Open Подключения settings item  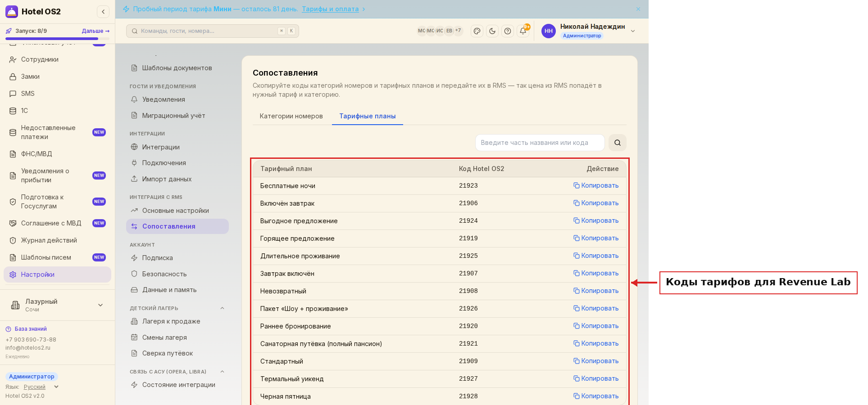coord(177,163)
